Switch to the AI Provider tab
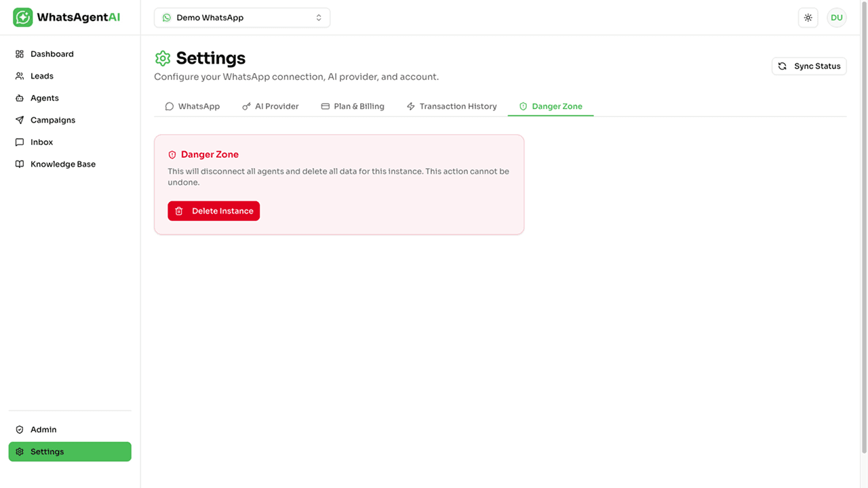868x488 pixels. click(271, 106)
